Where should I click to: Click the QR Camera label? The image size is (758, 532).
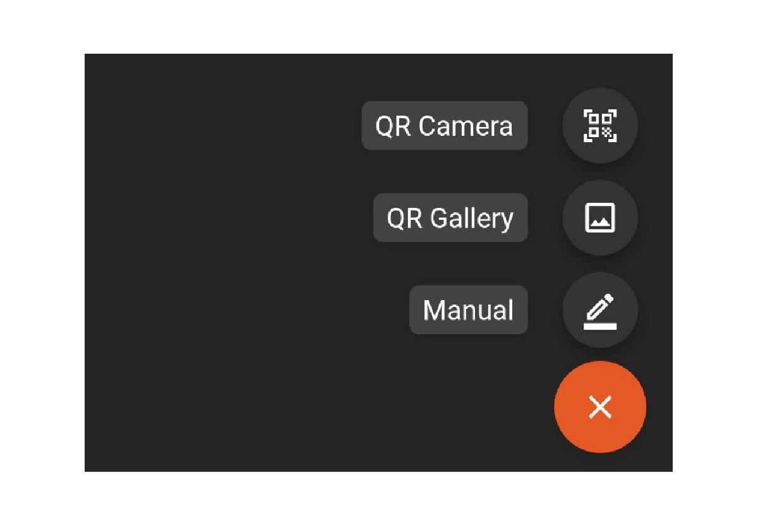444,126
